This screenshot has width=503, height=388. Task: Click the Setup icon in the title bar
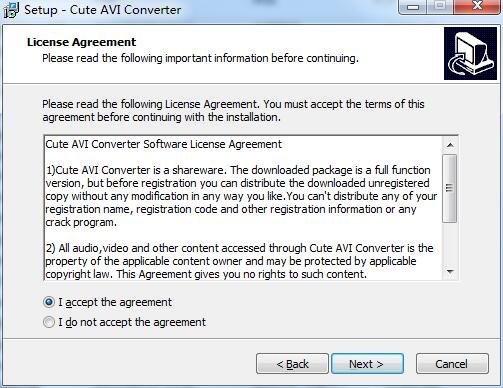[x=11, y=10]
